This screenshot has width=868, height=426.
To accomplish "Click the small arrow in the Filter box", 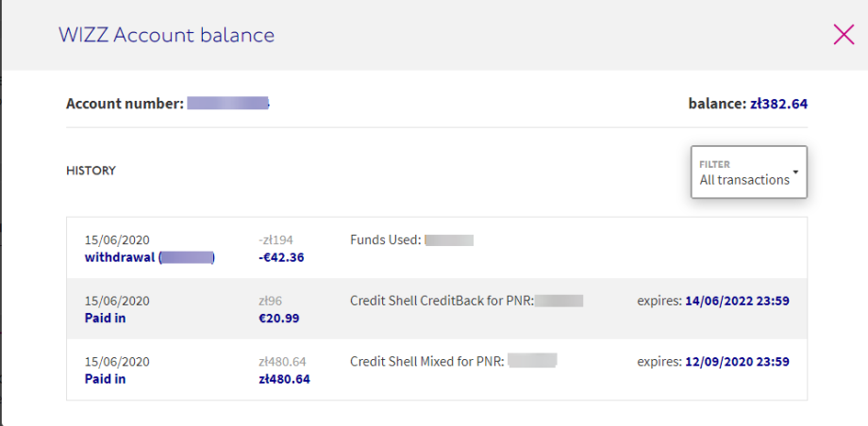I will pos(795,172).
